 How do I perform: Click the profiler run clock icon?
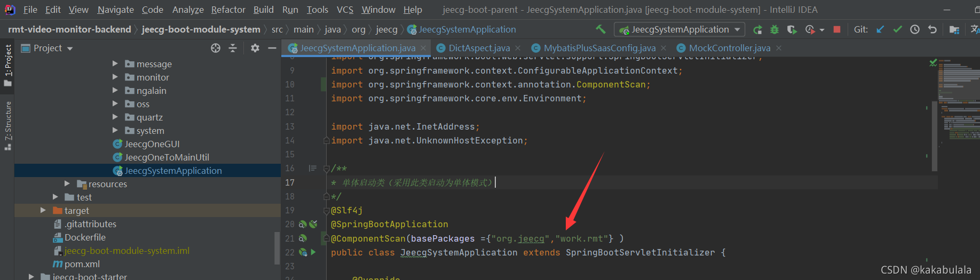[810, 30]
